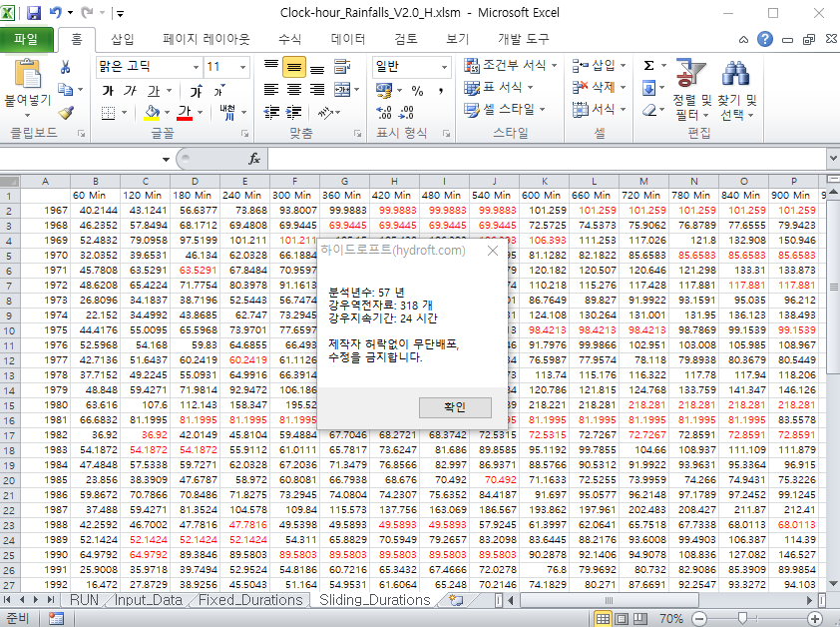
Task: Click the AutoSum sigma icon
Action: [x=648, y=66]
